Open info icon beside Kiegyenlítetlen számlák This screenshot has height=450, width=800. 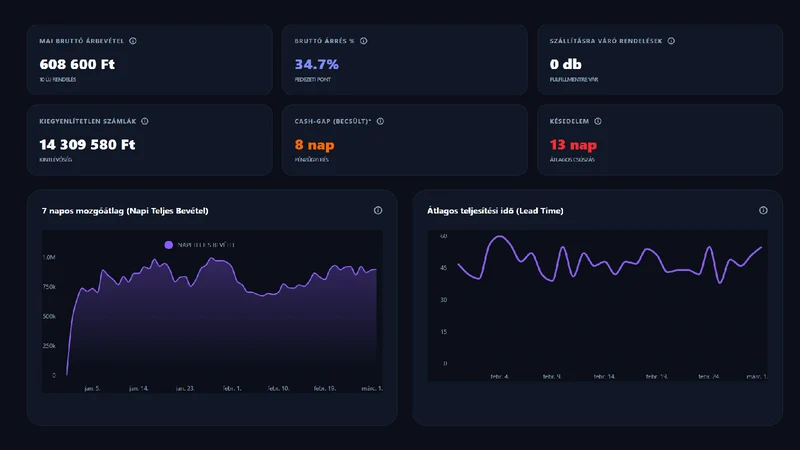(x=145, y=121)
